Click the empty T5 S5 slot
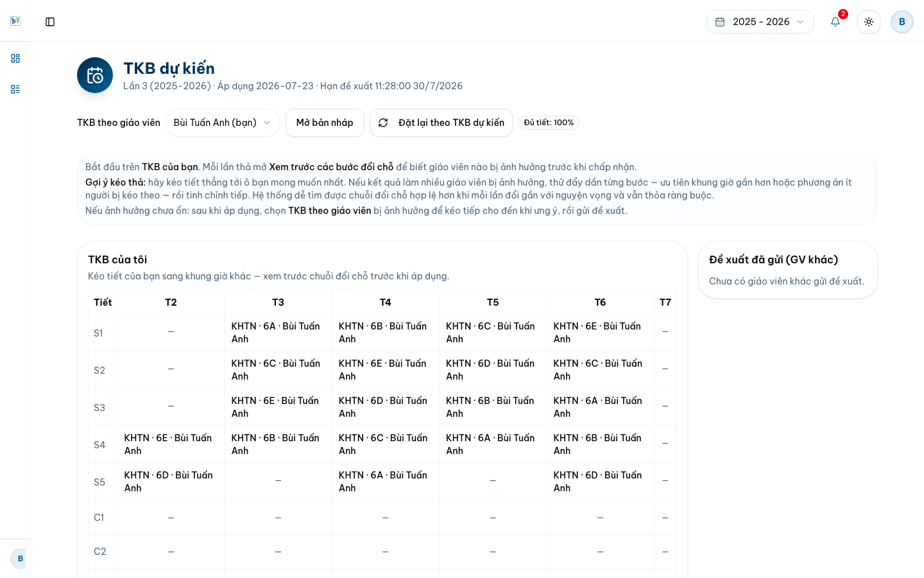 point(493,482)
